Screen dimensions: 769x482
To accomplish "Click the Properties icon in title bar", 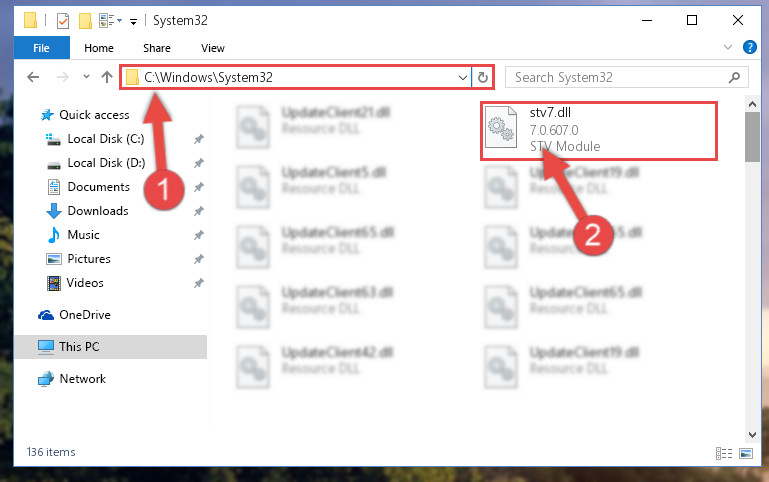I will click(x=63, y=21).
